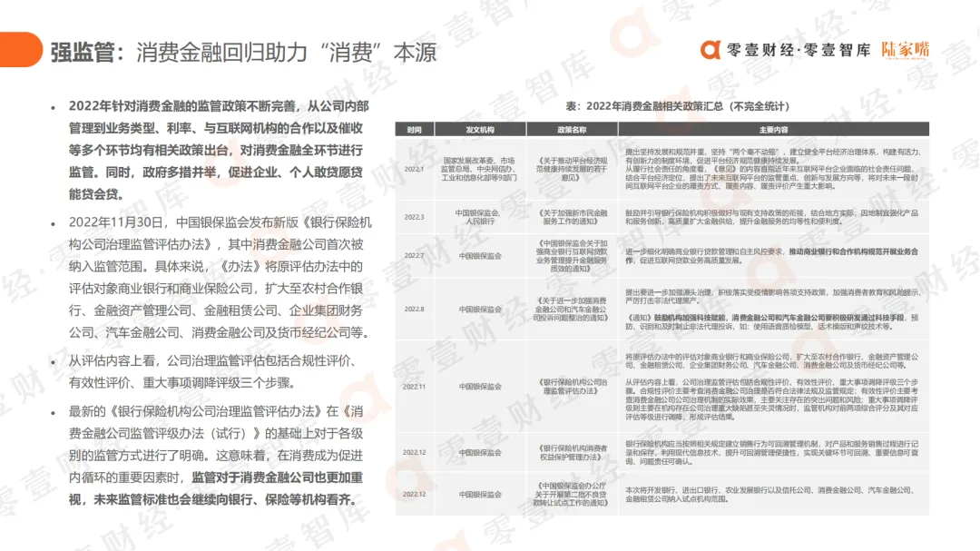Viewport: 980px width, 551px height.
Task: Select the 主要内容 column header
Action: [773, 130]
